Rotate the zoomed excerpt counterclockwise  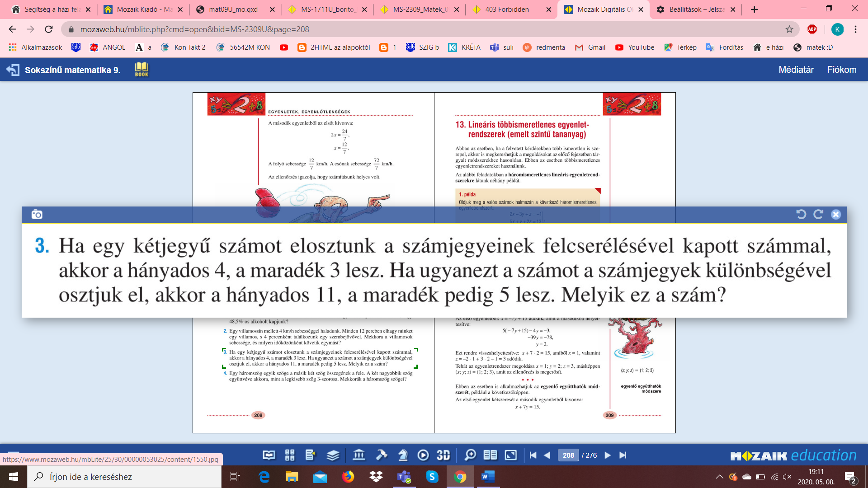pos(801,215)
